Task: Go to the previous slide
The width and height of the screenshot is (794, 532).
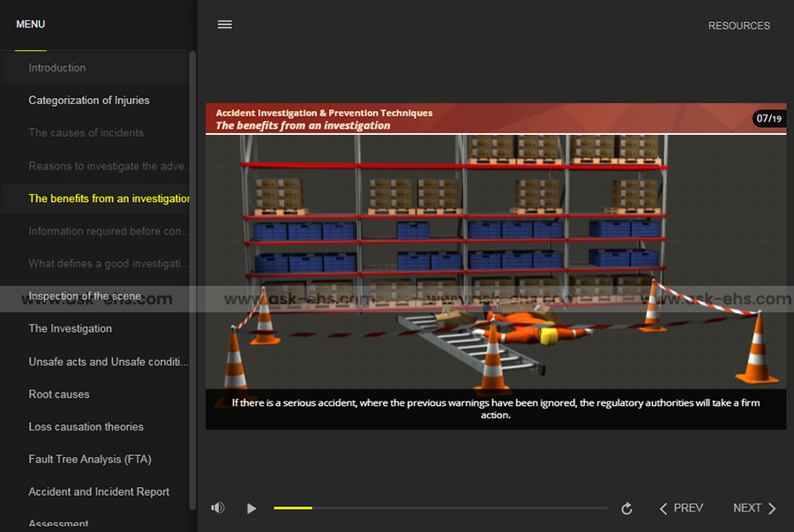Action: pyautogui.click(x=681, y=508)
